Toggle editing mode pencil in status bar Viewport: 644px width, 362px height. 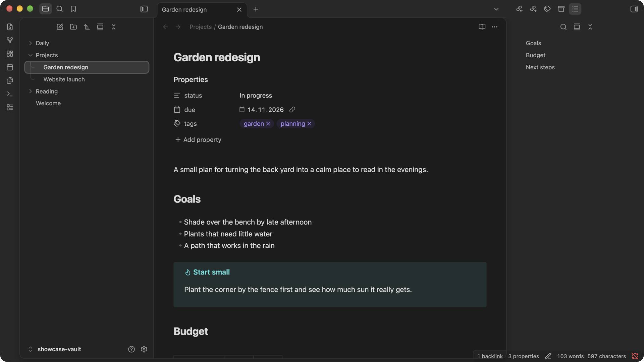point(548,356)
